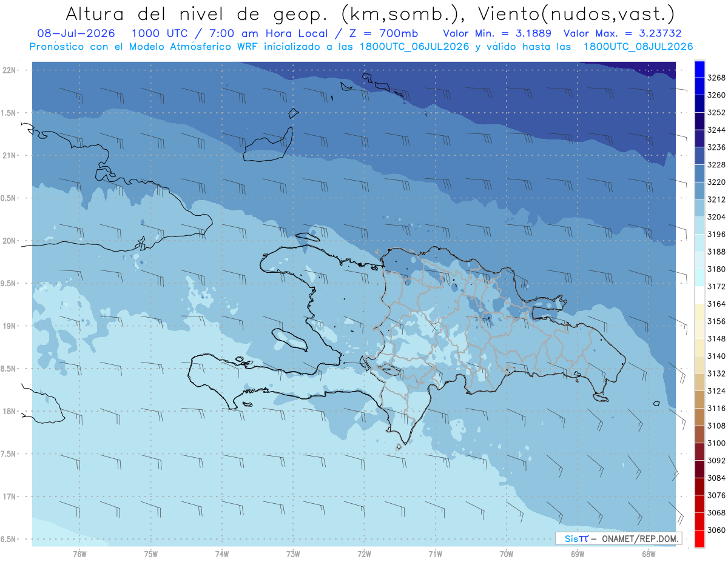Screen dimensions: 728x562
Task: Click the bright red swatch below 3060
Action: coord(699,538)
